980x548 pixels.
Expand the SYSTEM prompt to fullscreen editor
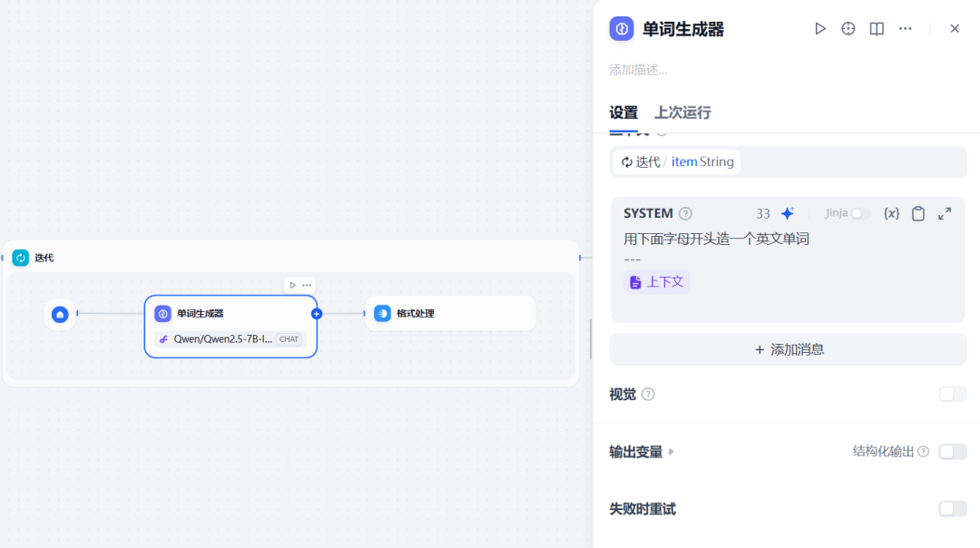coord(944,212)
